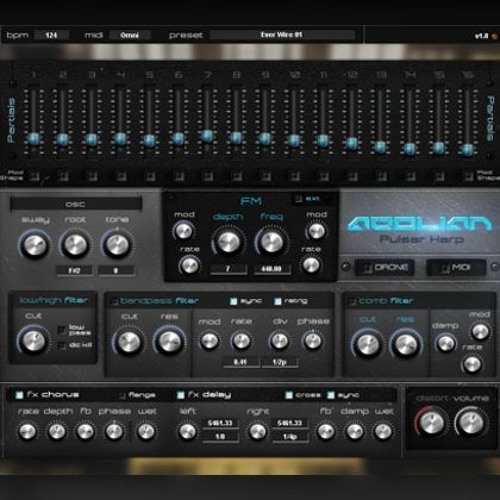Click the delay left time field showing 5461.33
Image resolution: width=500 pixels, height=500 pixels.
pyautogui.click(x=220, y=423)
